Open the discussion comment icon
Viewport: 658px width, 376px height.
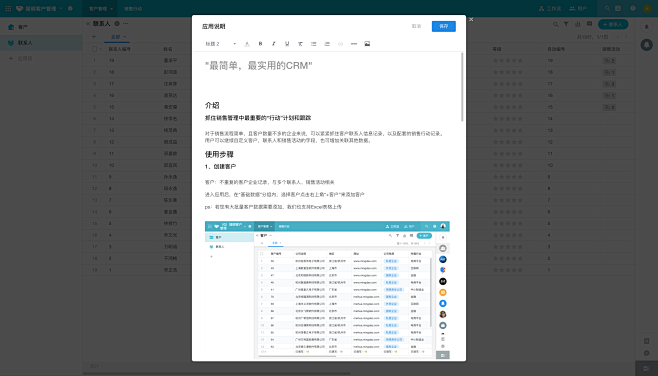click(589, 24)
